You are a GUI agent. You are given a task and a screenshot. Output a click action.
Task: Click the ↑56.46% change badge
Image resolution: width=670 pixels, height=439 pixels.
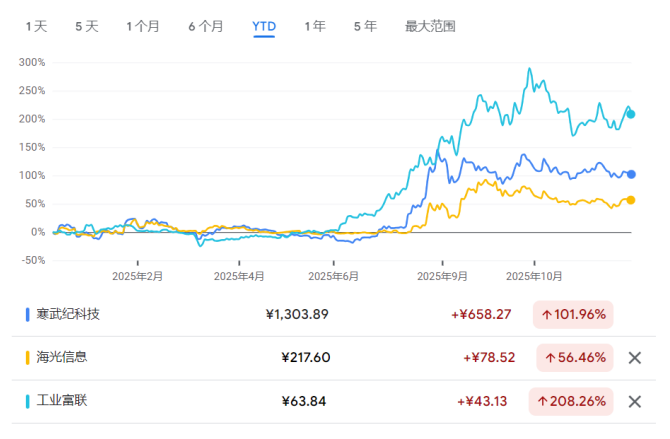[x=575, y=357]
